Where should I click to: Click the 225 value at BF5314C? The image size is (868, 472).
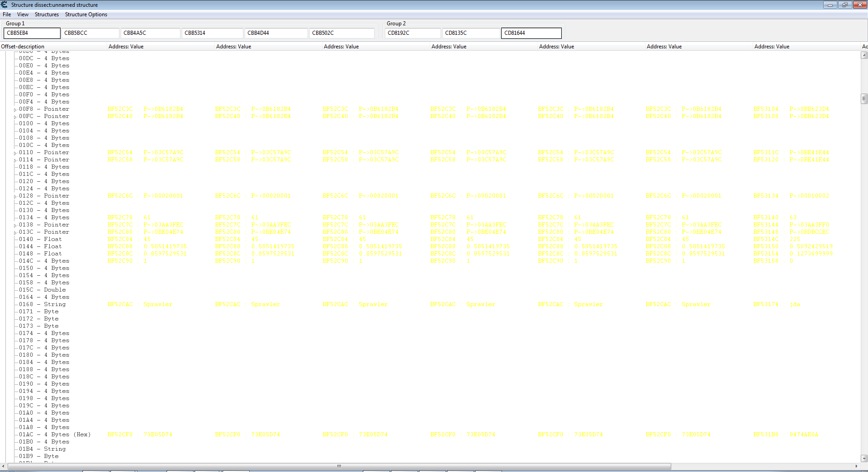point(795,239)
